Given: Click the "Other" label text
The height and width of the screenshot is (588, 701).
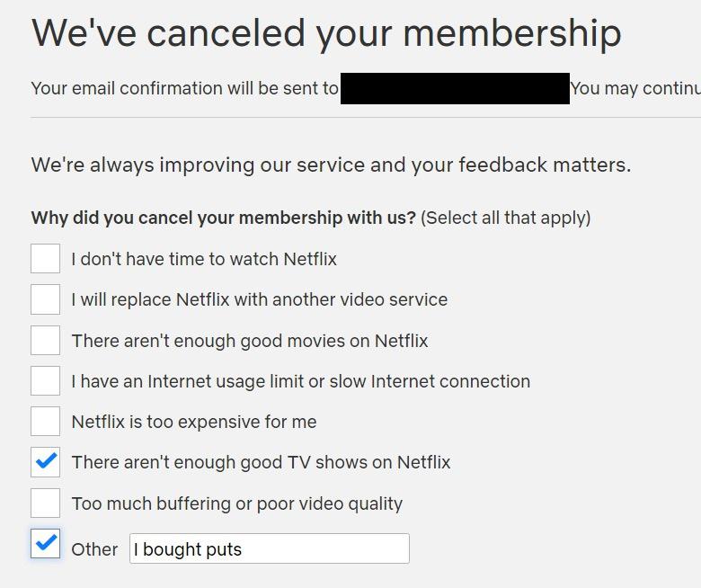Looking at the screenshot, I should coord(94,549).
